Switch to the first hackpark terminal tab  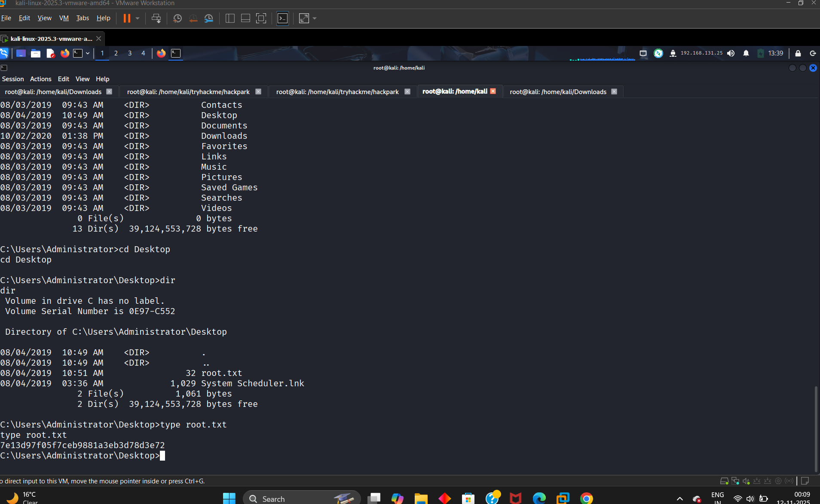coord(188,92)
